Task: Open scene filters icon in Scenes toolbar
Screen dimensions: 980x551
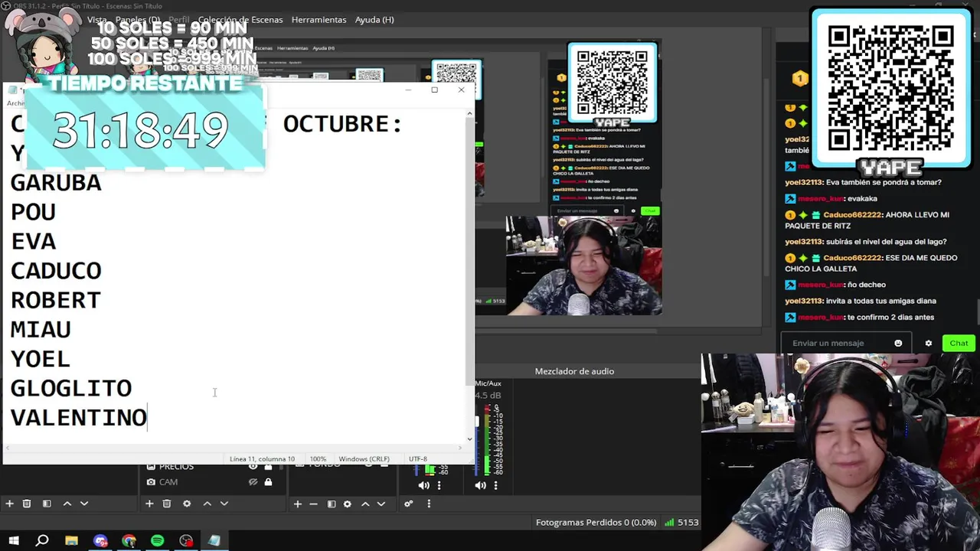Action: tap(47, 504)
